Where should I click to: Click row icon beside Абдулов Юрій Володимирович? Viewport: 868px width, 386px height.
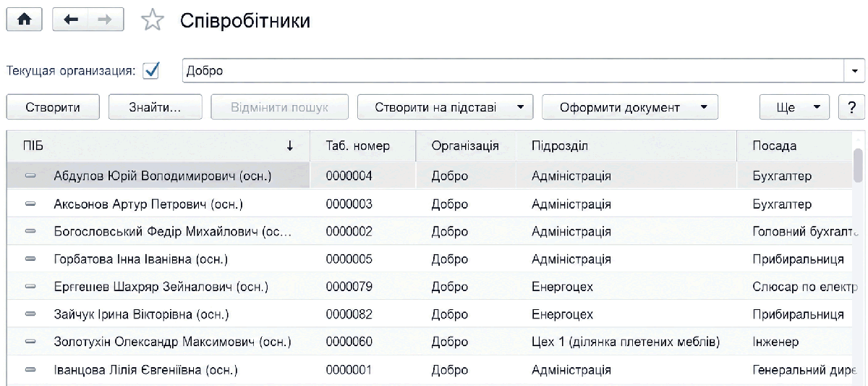[x=30, y=176]
